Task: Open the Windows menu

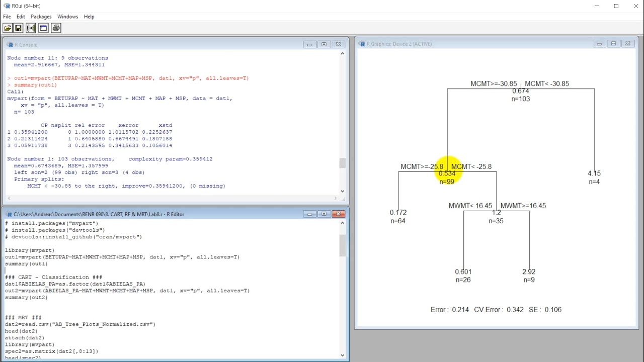Action: 67,17
